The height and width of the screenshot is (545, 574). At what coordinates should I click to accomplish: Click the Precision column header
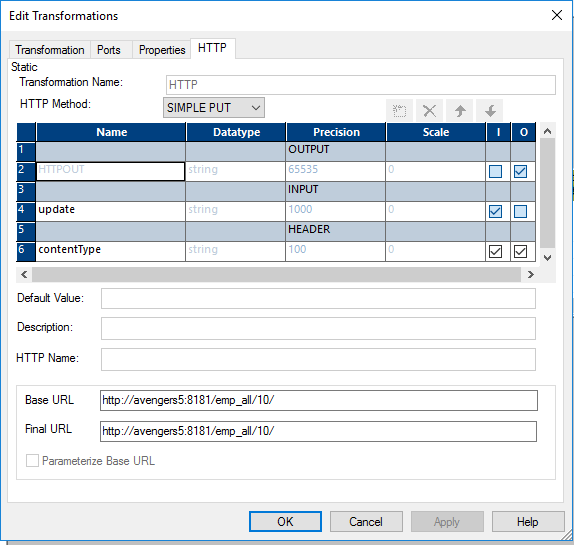point(336,132)
